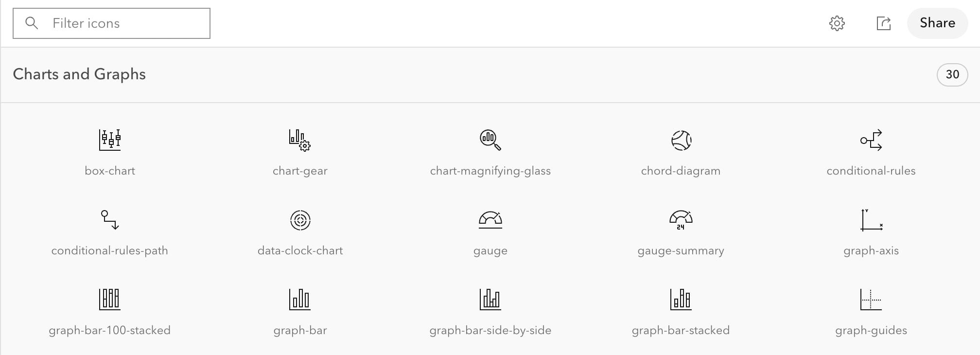Click the conditional-rules-path icon
The height and width of the screenshot is (355, 980).
tap(110, 219)
